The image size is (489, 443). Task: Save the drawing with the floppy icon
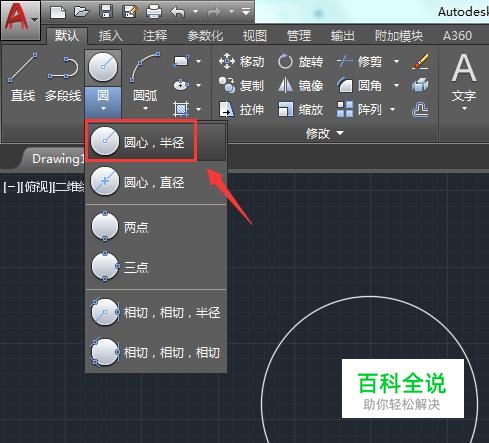(x=106, y=12)
